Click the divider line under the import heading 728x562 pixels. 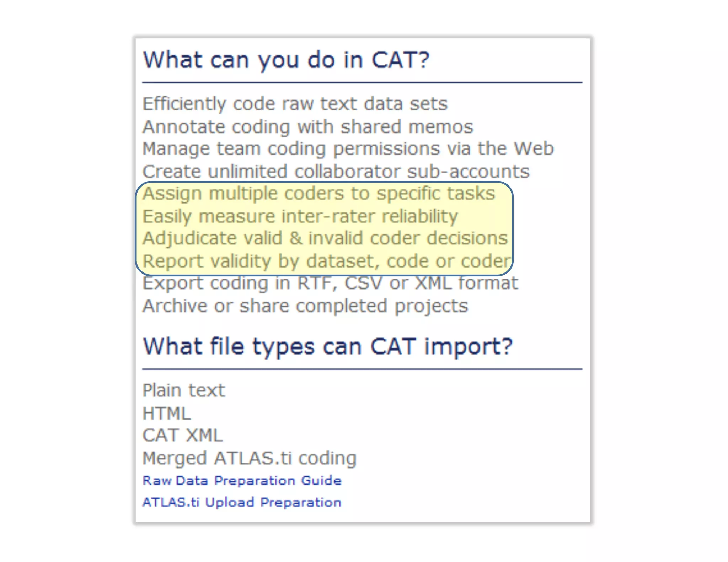click(x=362, y=369)
